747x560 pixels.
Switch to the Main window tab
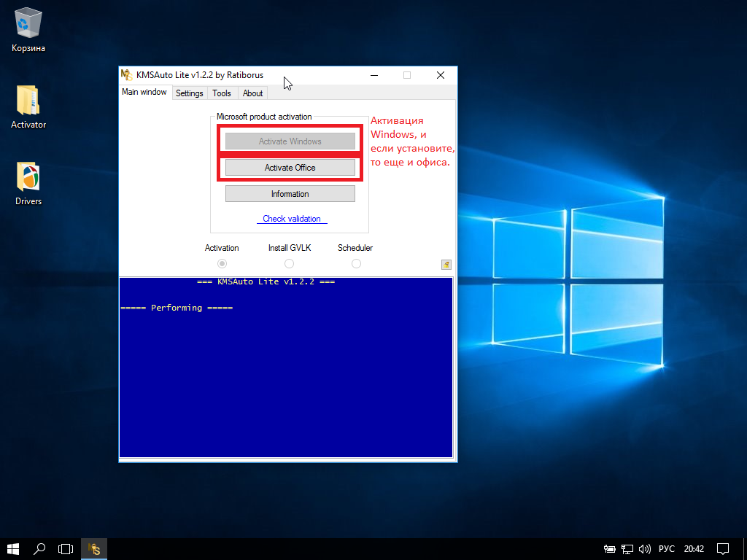(x=144, y=92)
